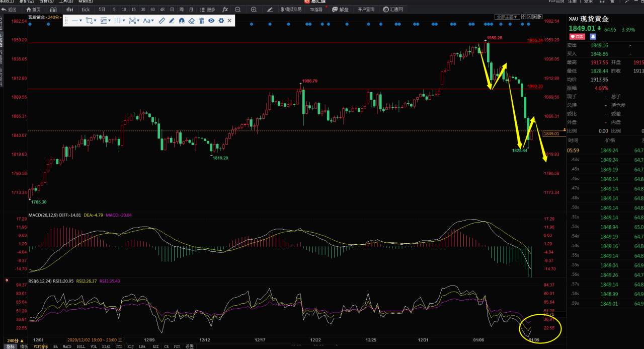Switch to 月 monthly period
The width and height of the screenshot is (644, 349).
(191, 10)
